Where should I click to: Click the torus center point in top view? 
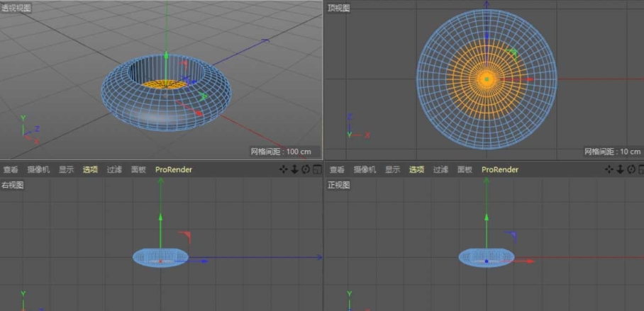487,79
